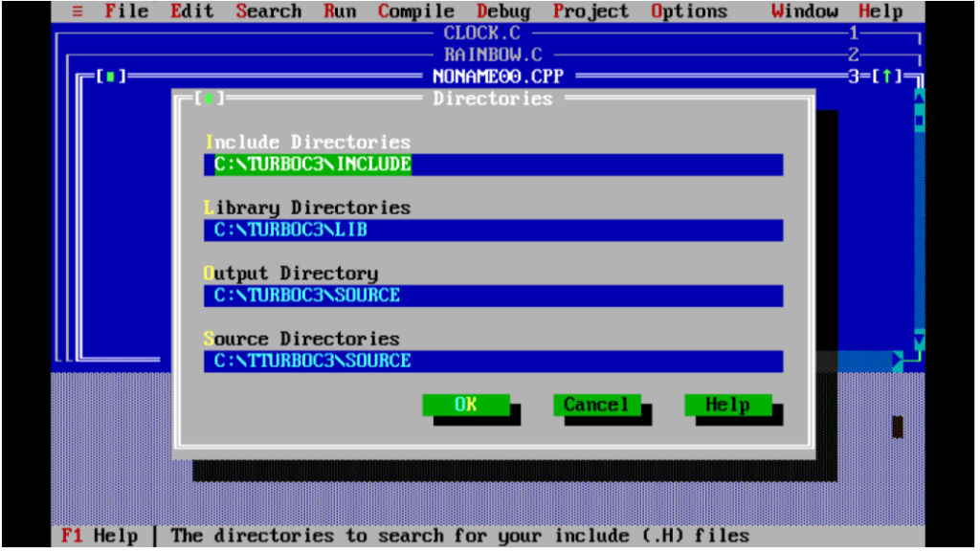980x551 pixels.
Task: Click the Source Directories input field
Action: tap(498, 361)
